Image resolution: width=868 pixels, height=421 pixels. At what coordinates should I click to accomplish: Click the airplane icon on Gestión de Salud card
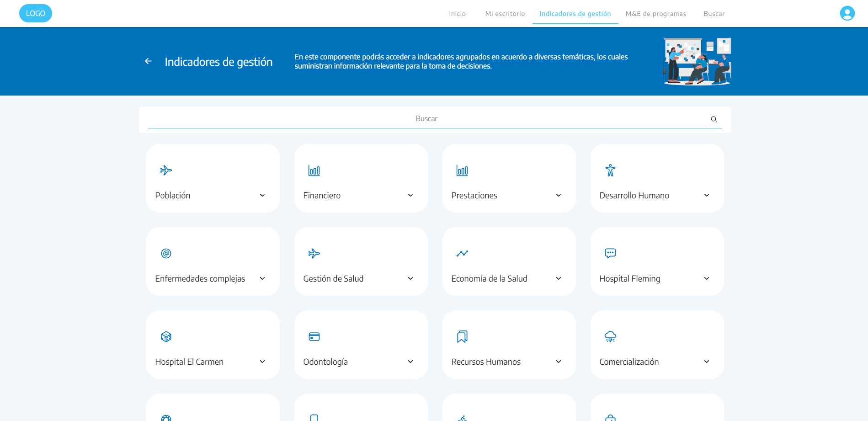pos(314,253)
